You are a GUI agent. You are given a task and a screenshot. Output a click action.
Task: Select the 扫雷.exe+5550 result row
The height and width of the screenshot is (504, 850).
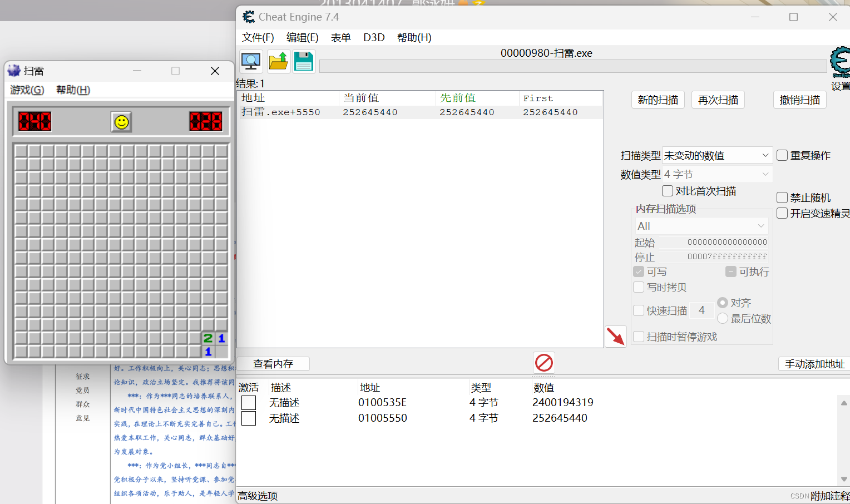(x=420, y=112)
